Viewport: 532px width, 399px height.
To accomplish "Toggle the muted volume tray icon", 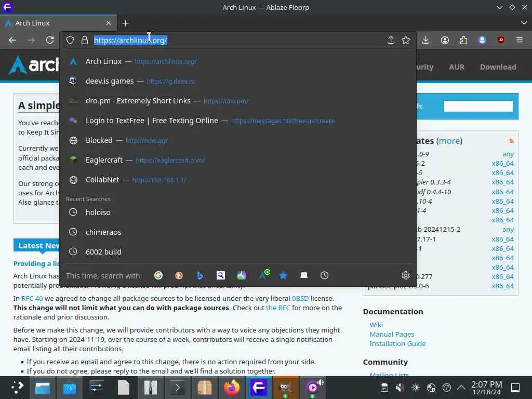I will (x=400, y=388).
